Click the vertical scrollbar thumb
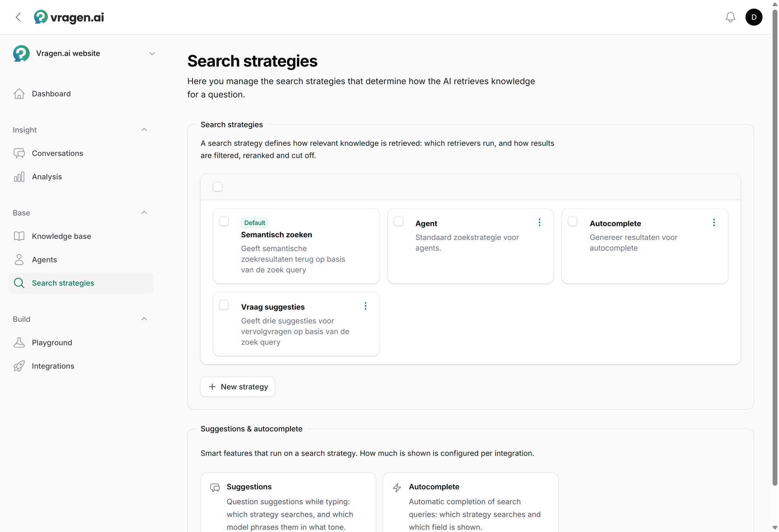Viewport: 779px width, 532px height. [775, 247]
